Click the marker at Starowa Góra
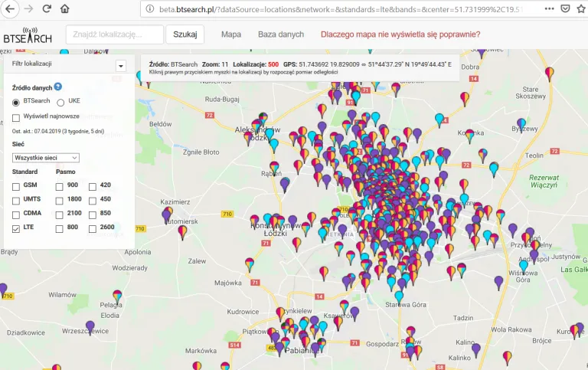Screen dimensions: 588x370 click(x=399, y=297)
